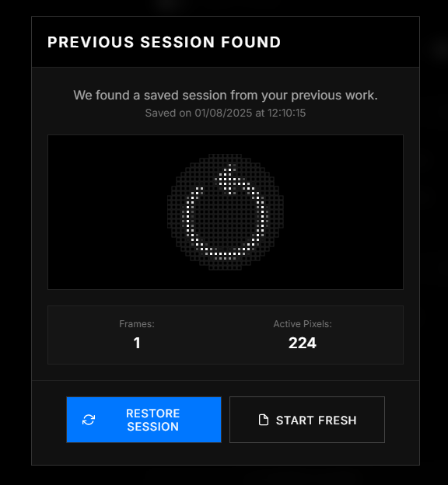Image resolution: width=448 pixels, height=485 pixels.
Task: Click the 'We found a saved session' message
Action: (x=226, y=95)
